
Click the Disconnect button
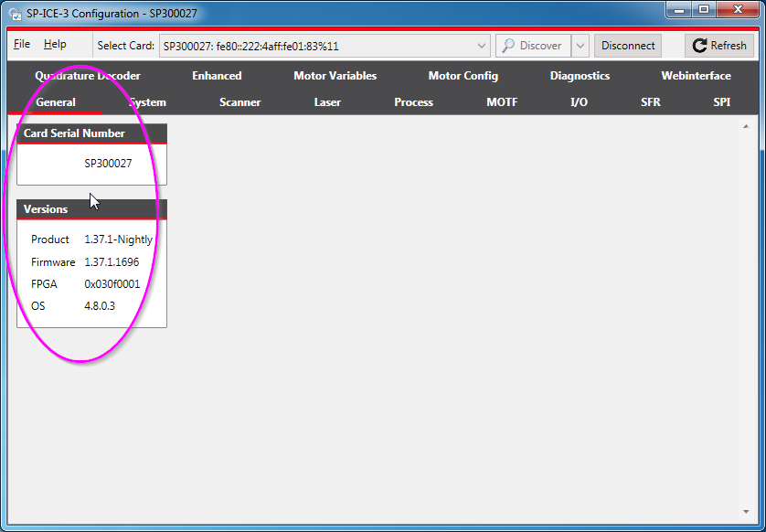(x=628, y=45)
